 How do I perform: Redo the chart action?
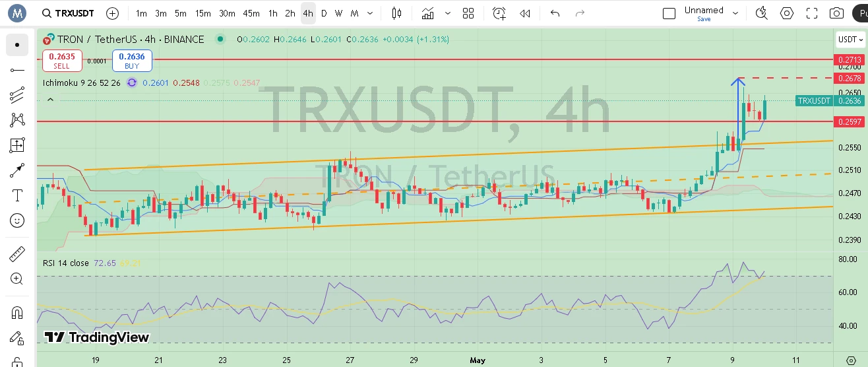pos(580,13)
